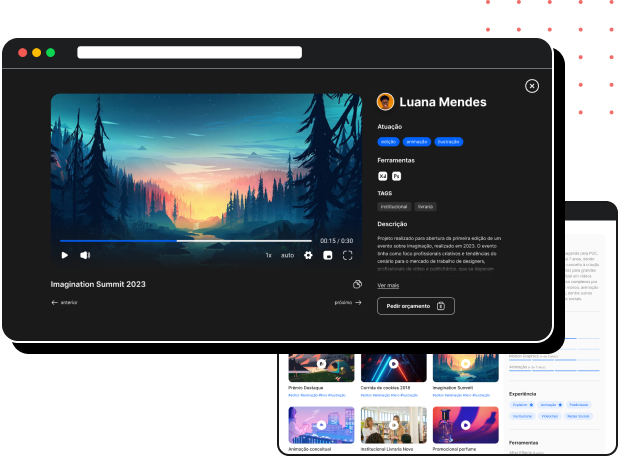Open the auto quality selector

[x=287, y=255]
